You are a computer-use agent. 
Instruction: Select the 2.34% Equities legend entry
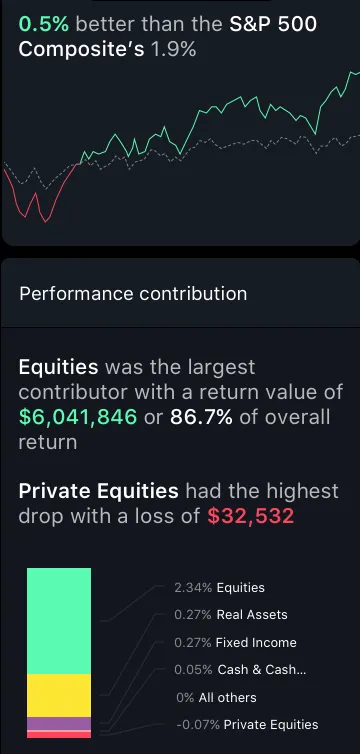219,588
